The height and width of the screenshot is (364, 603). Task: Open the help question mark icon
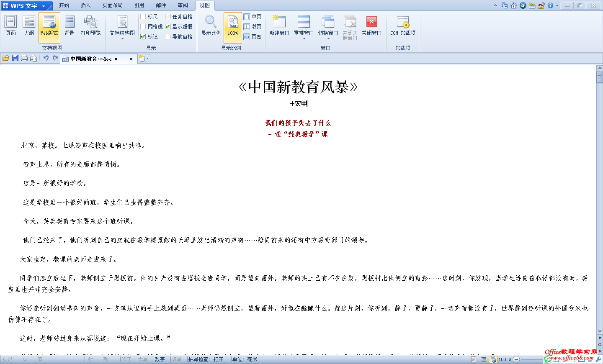pos(551,5)
